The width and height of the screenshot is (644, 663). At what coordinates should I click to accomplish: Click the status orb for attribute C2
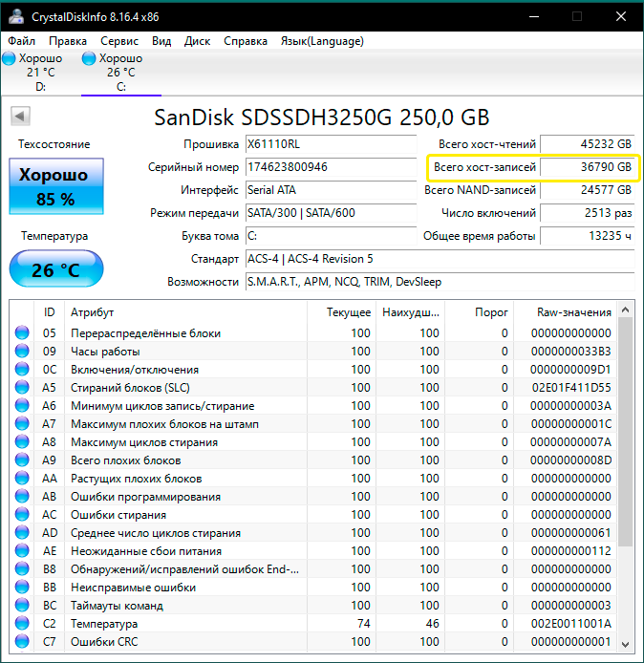coord(22,624)
